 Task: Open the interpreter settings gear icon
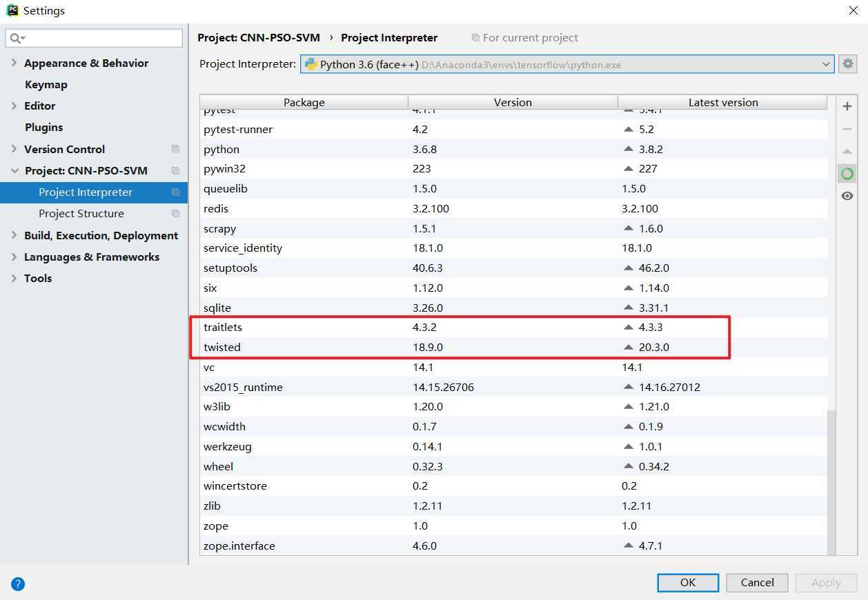tap(848, 64)
